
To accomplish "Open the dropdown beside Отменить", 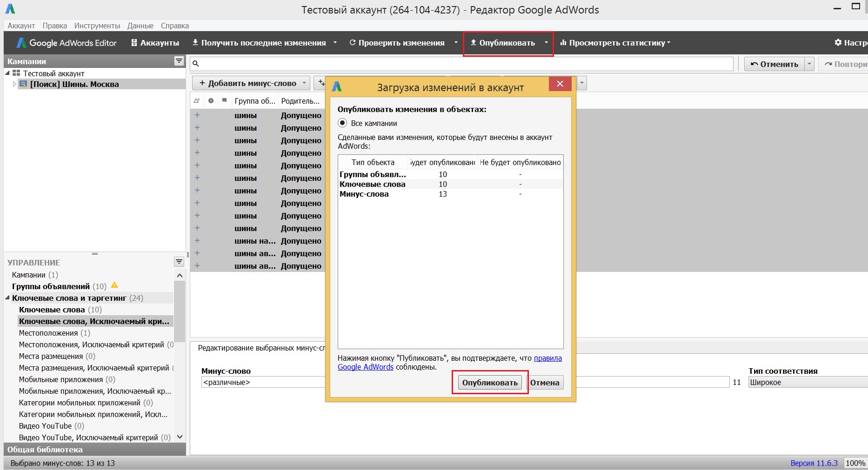I will coord(810,64).
